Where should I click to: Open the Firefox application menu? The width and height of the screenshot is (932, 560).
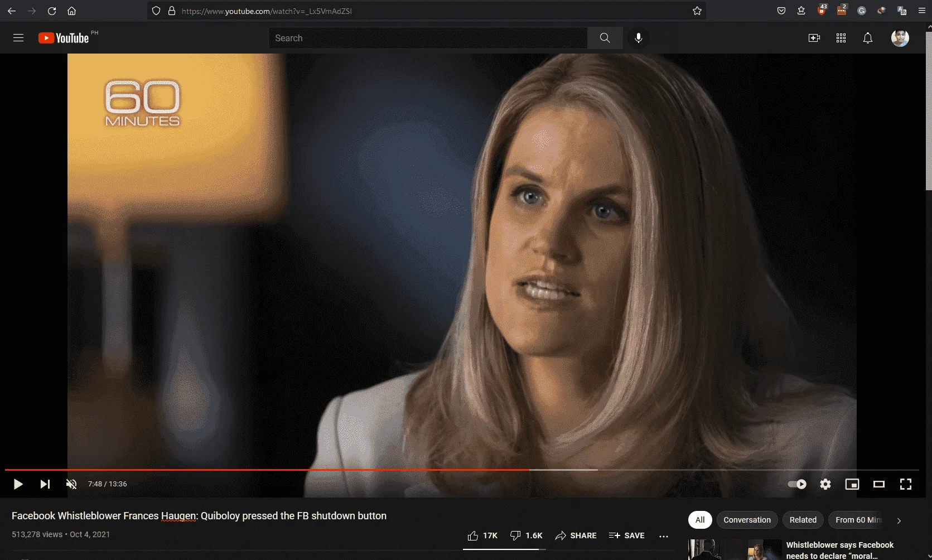click(x=922, y=11)
